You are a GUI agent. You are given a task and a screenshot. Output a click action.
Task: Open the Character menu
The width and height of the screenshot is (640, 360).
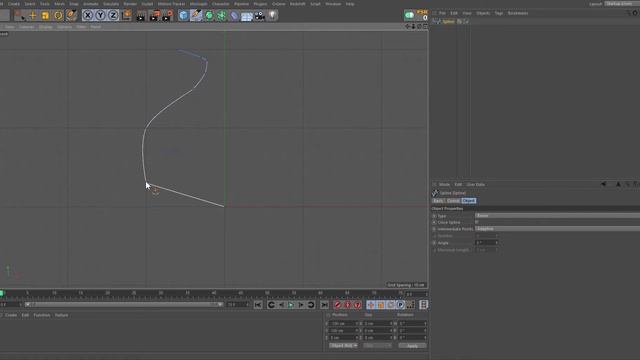pos(220,4)
